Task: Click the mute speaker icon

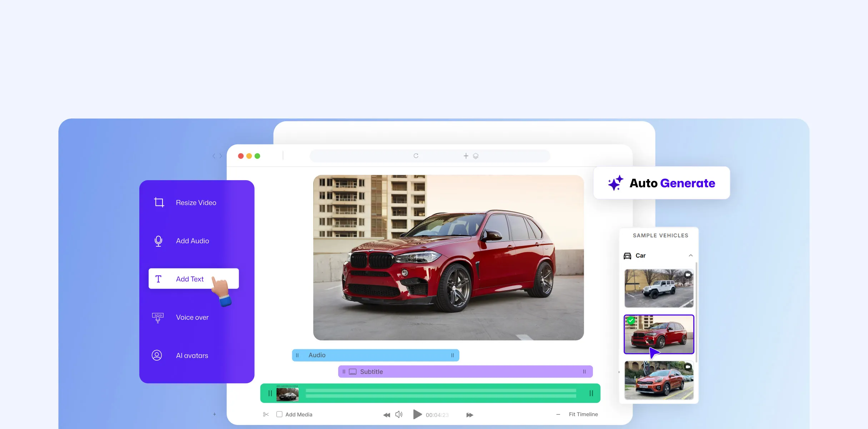Action: point(399,414)
